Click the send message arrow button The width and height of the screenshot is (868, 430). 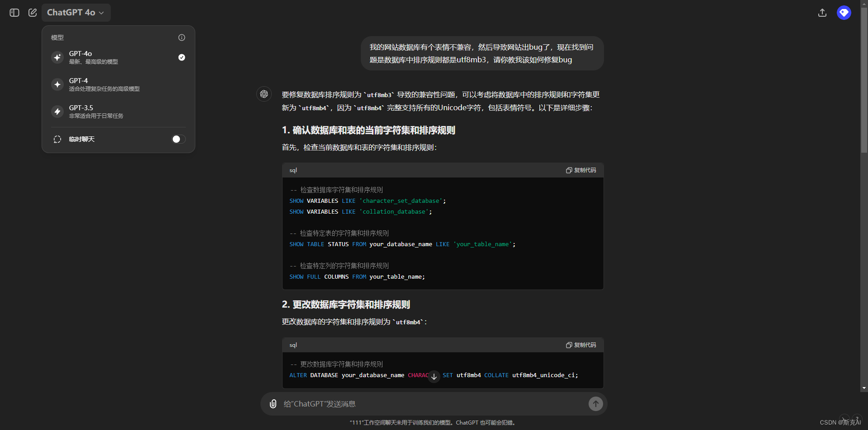click(x=596, y=404)
